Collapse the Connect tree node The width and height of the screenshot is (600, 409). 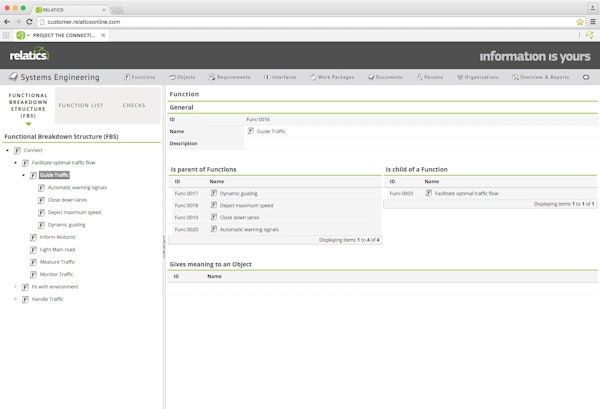7,150
